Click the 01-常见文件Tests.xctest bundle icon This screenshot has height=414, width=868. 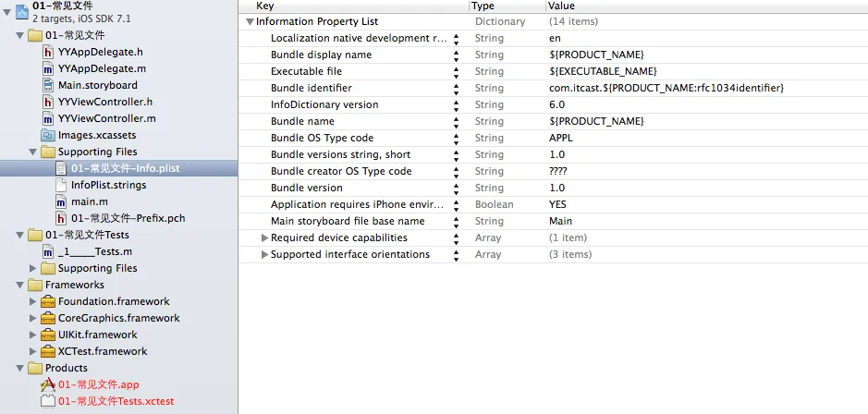[49, 401]
